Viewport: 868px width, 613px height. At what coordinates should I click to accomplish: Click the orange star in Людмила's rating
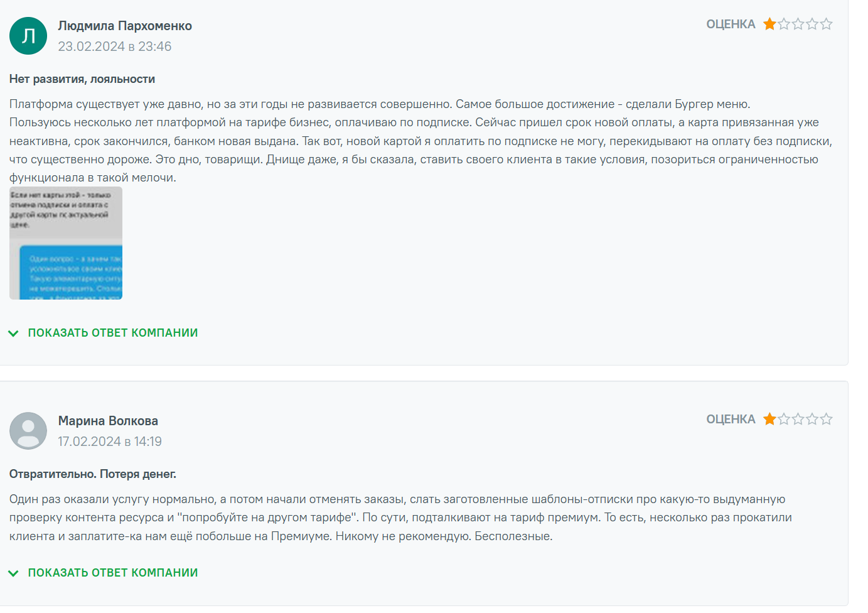tap(769, 24)
